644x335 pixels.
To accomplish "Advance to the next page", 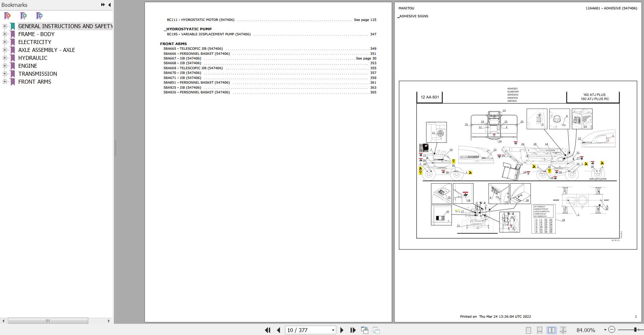I will (x=342, y=330).
